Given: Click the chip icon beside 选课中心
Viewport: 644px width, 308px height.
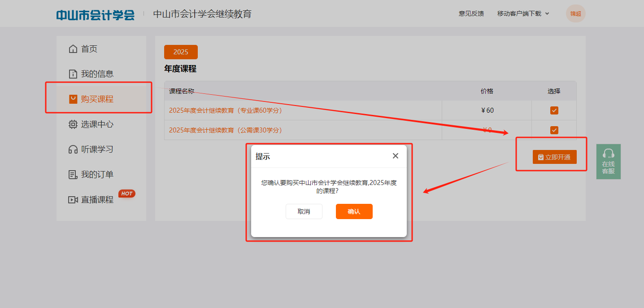Looking at the screenshot, I should [x=73, y=124].
